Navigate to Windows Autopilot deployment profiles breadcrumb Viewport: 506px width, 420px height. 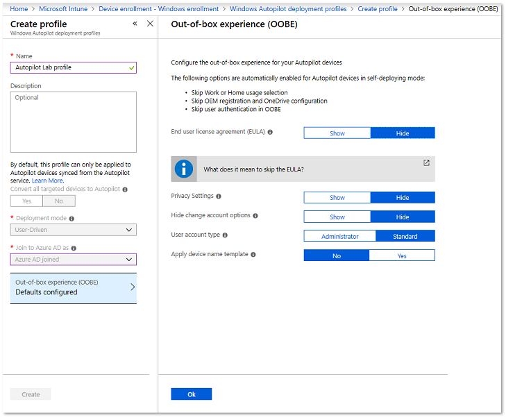tap(289, 9)
